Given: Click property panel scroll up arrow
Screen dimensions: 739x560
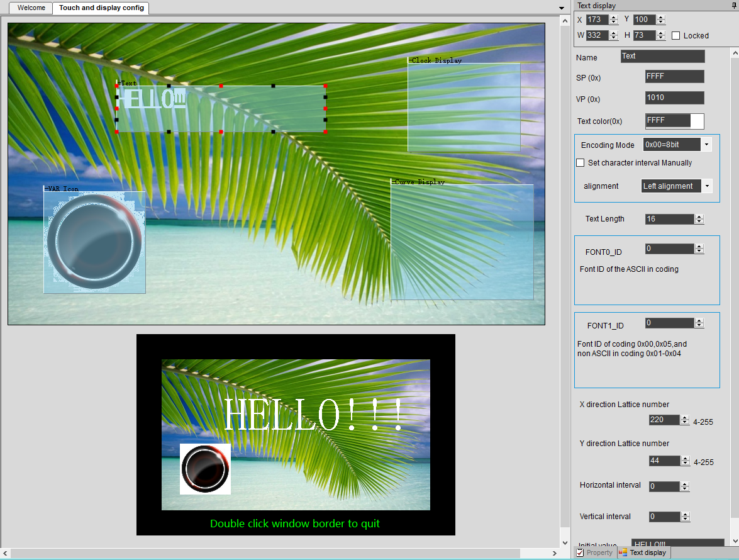Looking at the screenshot, I should tap(735, 53).
